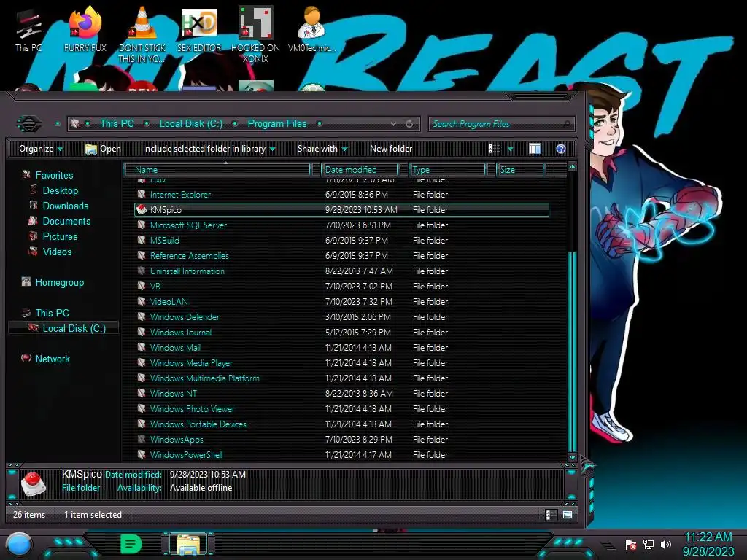Open the SEX EDITOR HxD desktop icon

point(199,31)
